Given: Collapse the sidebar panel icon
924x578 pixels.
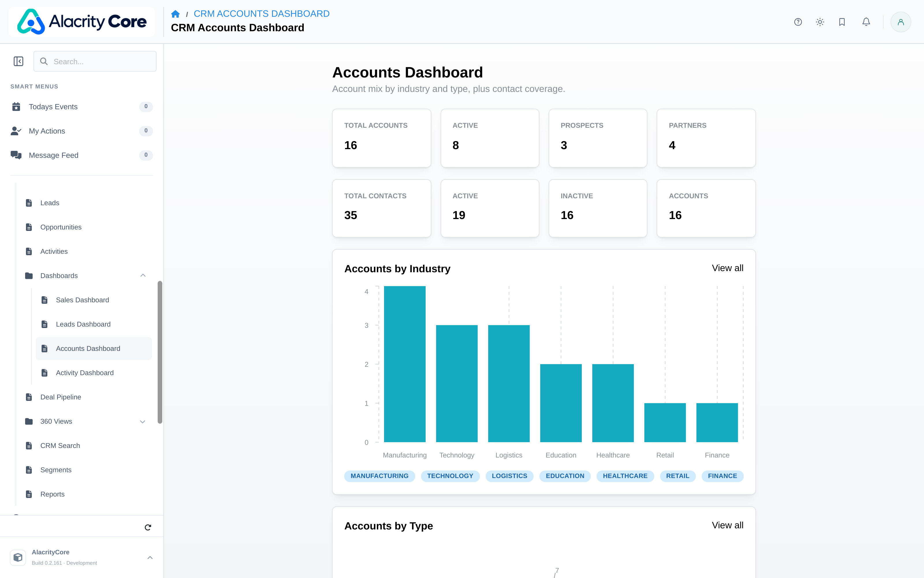Looking at the screenshot, I should (x=18, y=61).
